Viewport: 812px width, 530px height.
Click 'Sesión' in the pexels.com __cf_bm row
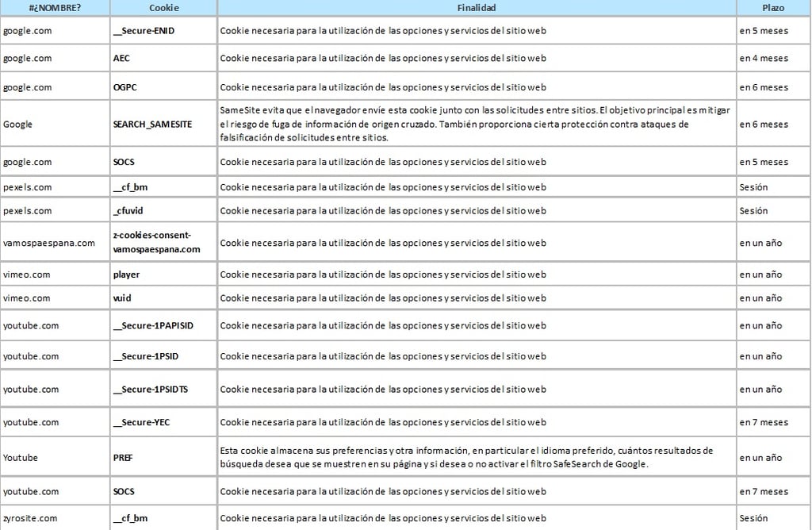pos(753,187)
